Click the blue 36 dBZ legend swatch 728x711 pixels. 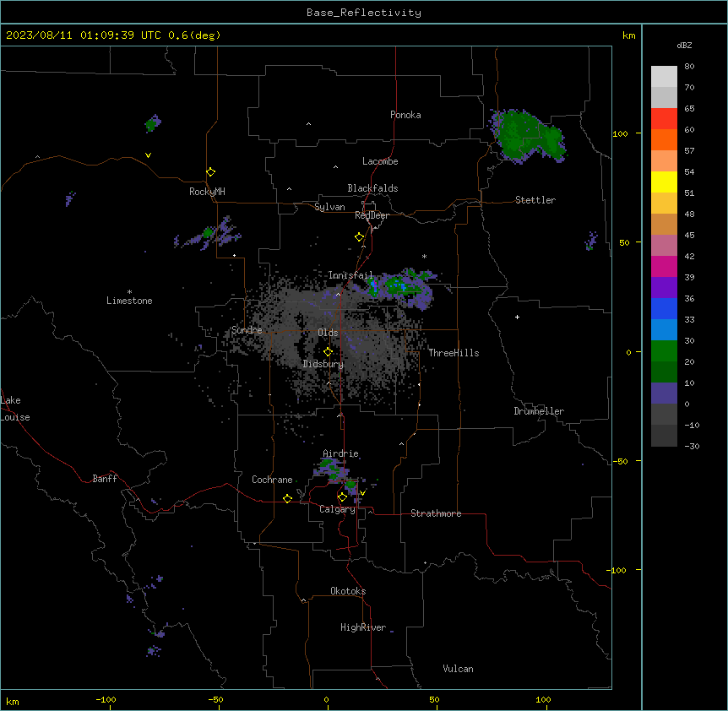click(x=664, y=308)
